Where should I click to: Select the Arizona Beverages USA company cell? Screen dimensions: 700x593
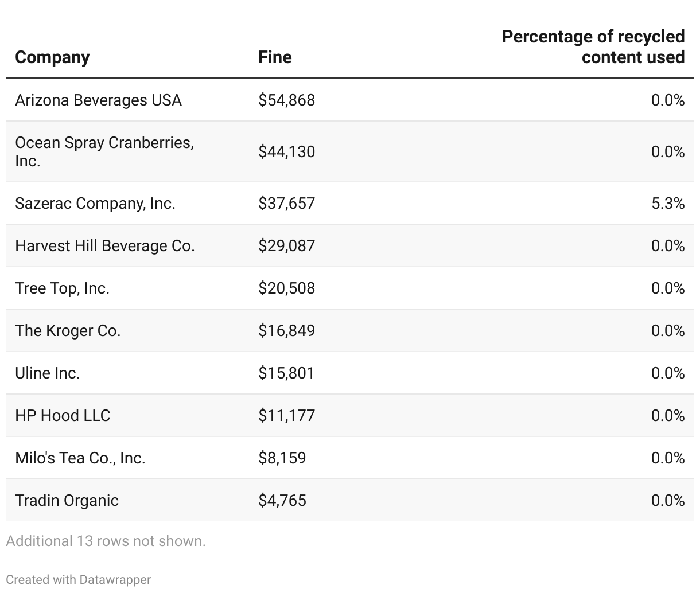coord(98,100)
